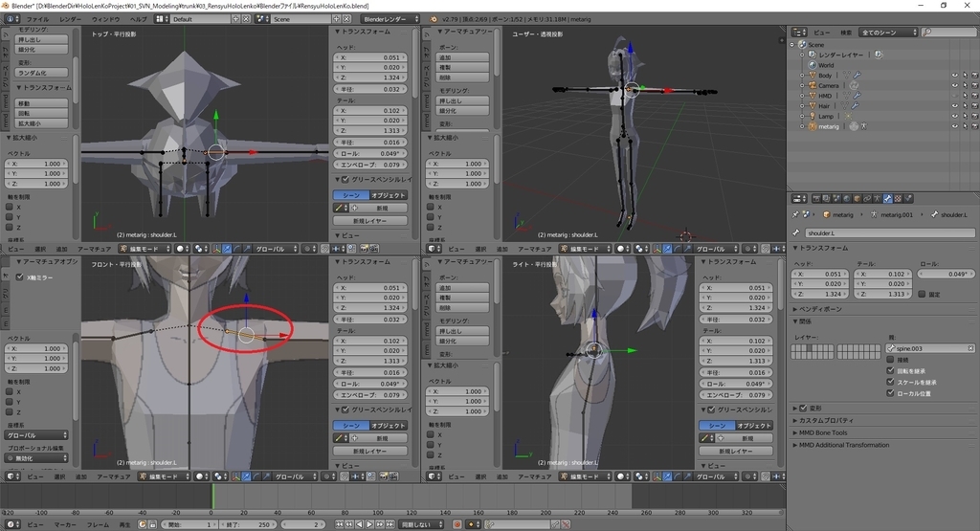Open the World properties tab icon
This screenshot has height=531, width=980.
coord(847,199)
